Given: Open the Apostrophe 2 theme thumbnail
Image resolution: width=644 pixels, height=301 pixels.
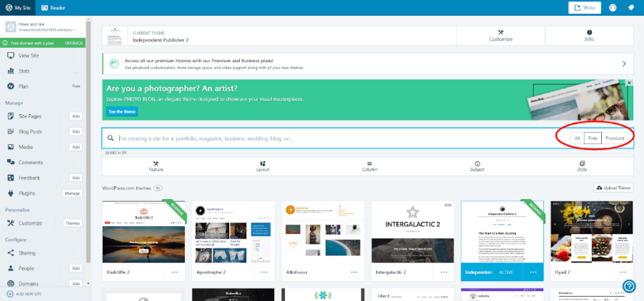Looking at the screenshot, I should click(233, 232).
